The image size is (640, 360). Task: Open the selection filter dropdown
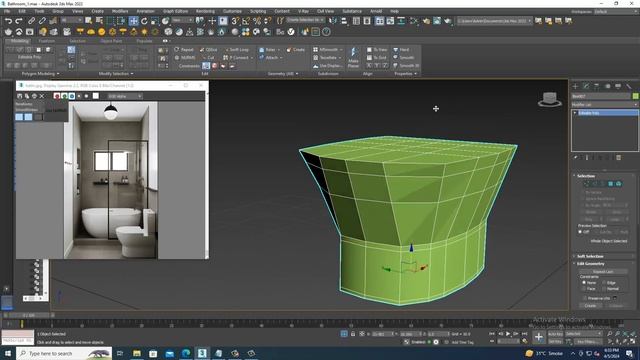71,20
